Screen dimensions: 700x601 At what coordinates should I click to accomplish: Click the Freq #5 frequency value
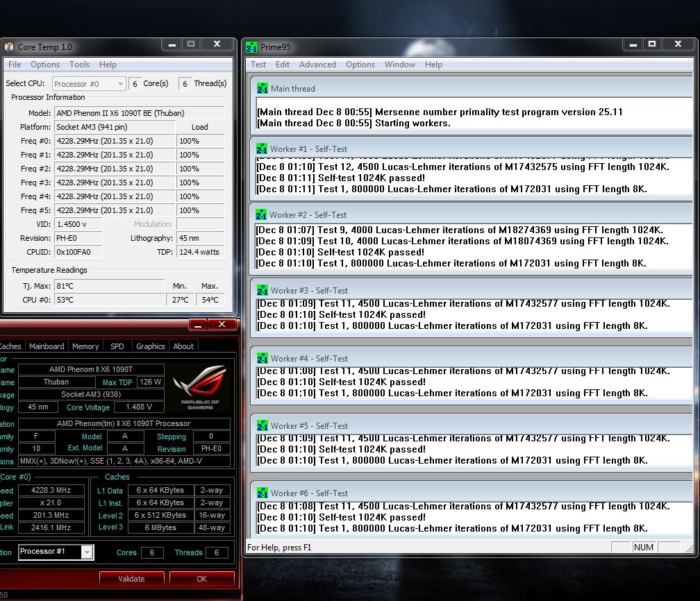115,210
